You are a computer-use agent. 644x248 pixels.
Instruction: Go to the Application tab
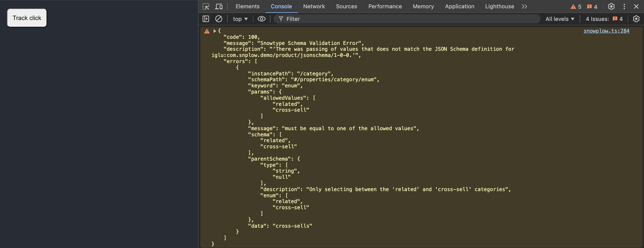[x=460, y=6]
